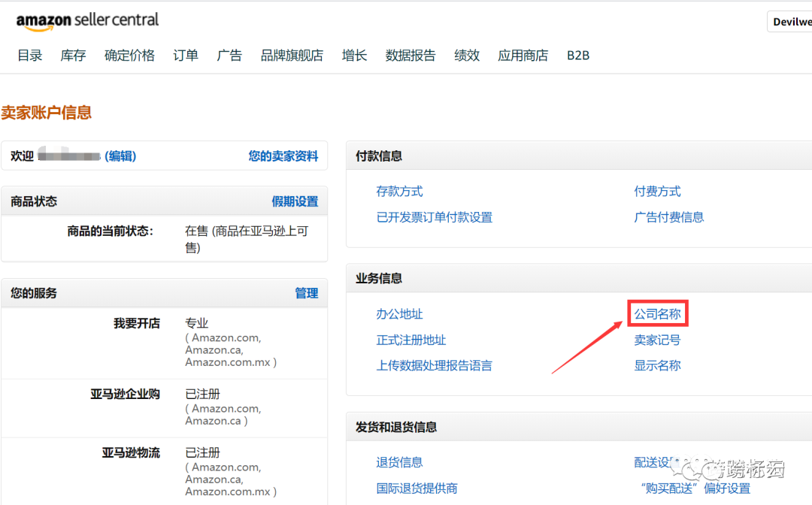Click the 编辑 link beside 欢迎

[120, 156]
